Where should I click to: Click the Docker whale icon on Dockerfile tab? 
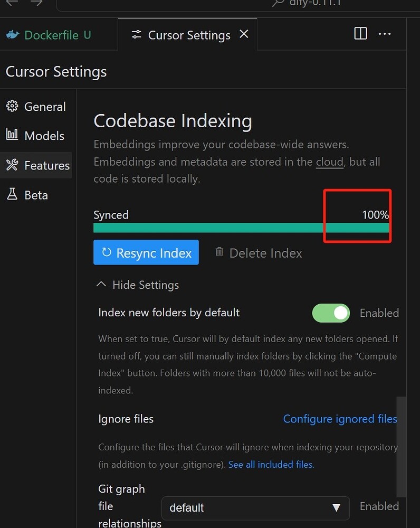pyautogui.click(x=13, y=35)
